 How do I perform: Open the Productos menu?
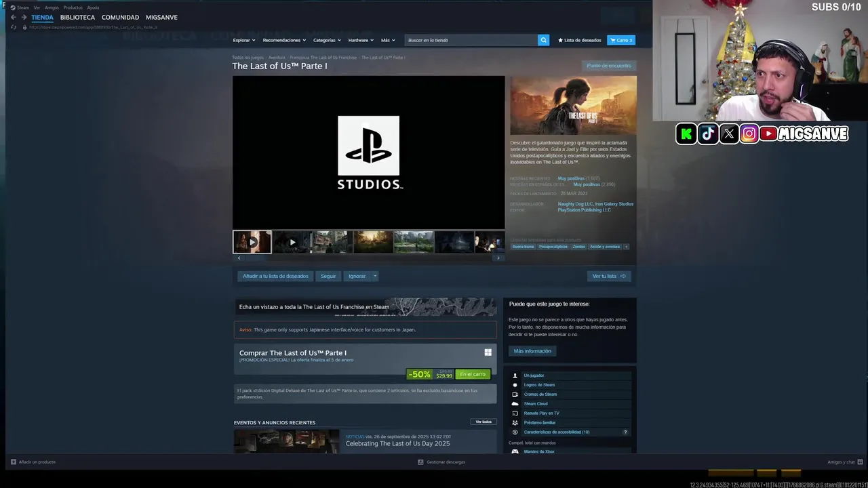[x=73, y=7]
